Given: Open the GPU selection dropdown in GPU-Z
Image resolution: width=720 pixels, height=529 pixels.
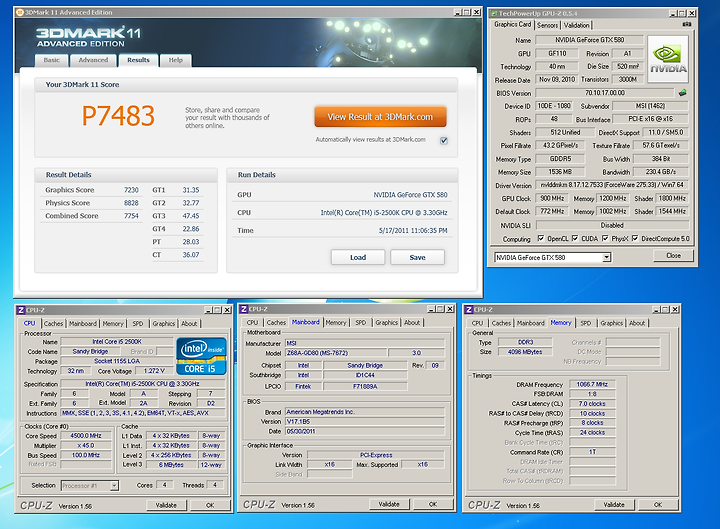Looking at the screenshot, I should 607,258.
